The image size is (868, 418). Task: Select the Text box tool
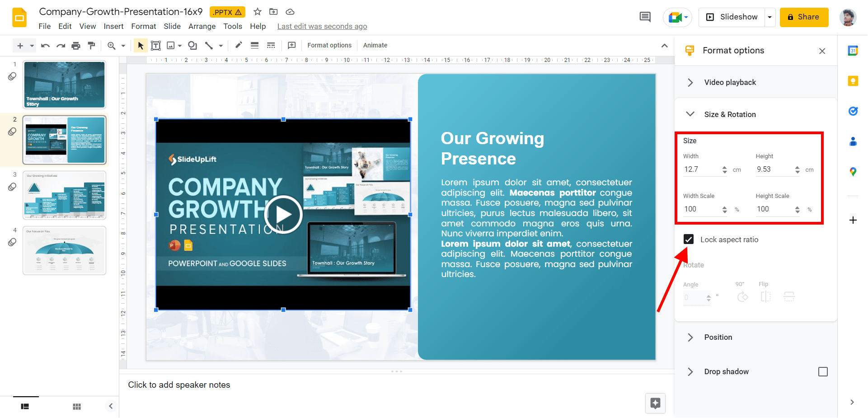156,45
